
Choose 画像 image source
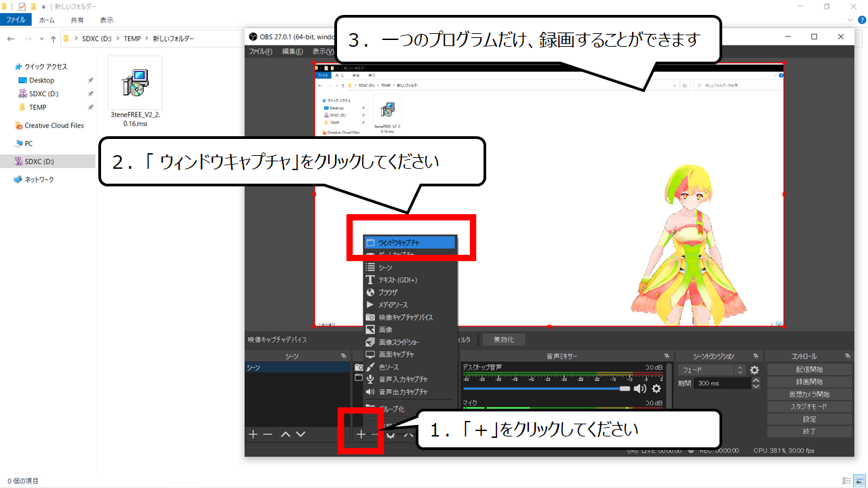tap(410, 329)
